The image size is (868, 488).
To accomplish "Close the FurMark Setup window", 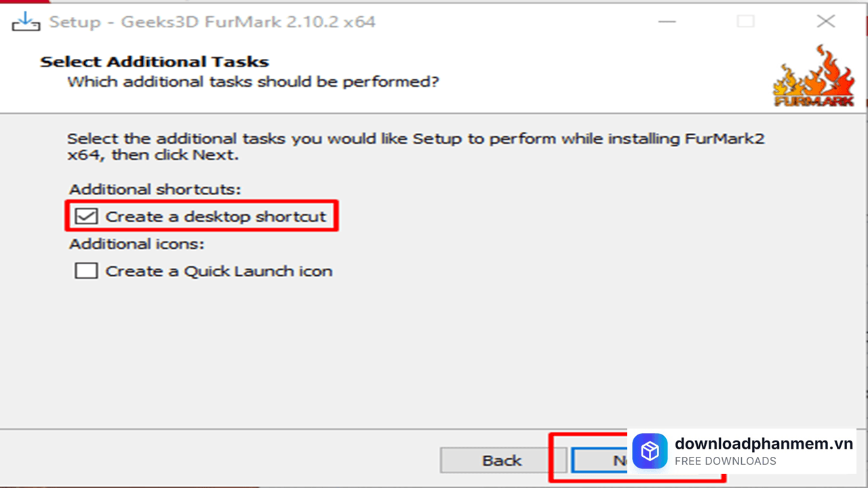I will click(825, 21).
